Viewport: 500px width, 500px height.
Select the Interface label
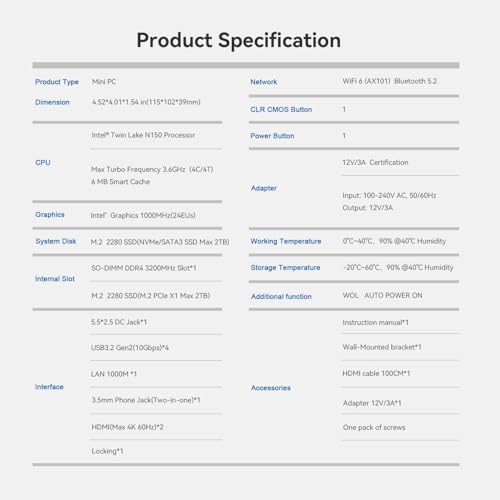[49, 387]
